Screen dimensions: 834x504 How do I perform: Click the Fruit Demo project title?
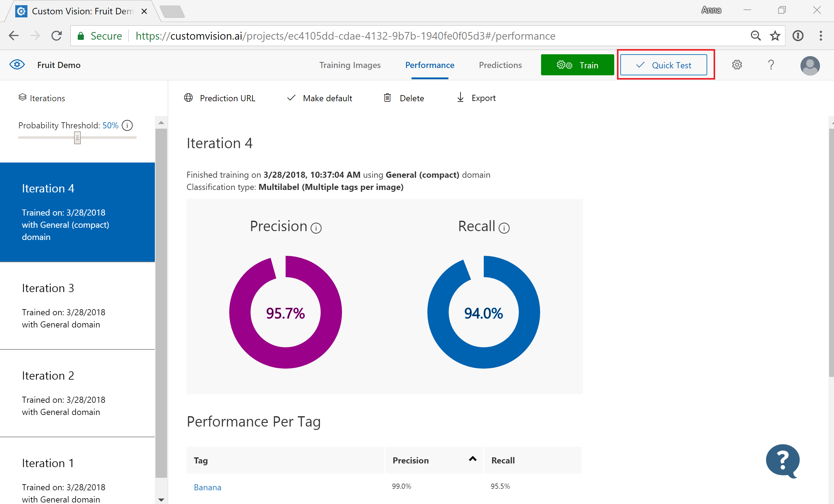59,66
